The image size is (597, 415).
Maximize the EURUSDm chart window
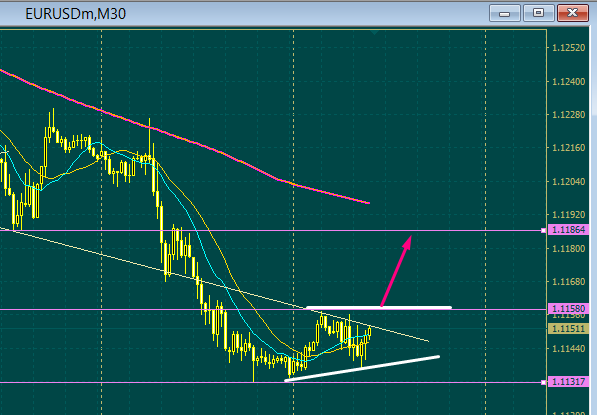click(538, 13)
